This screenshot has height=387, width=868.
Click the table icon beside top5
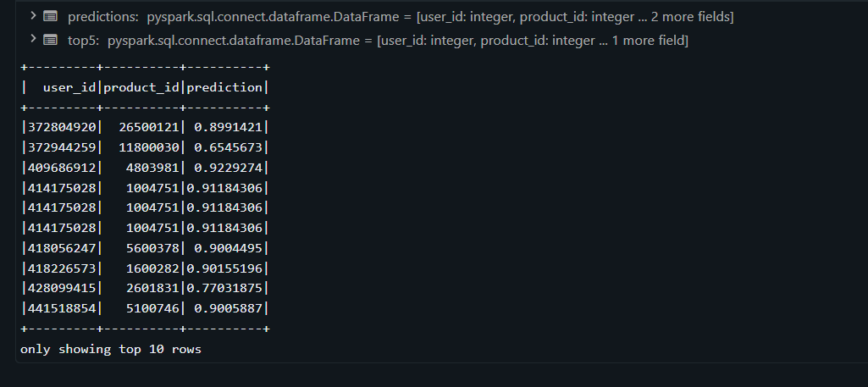50,40
